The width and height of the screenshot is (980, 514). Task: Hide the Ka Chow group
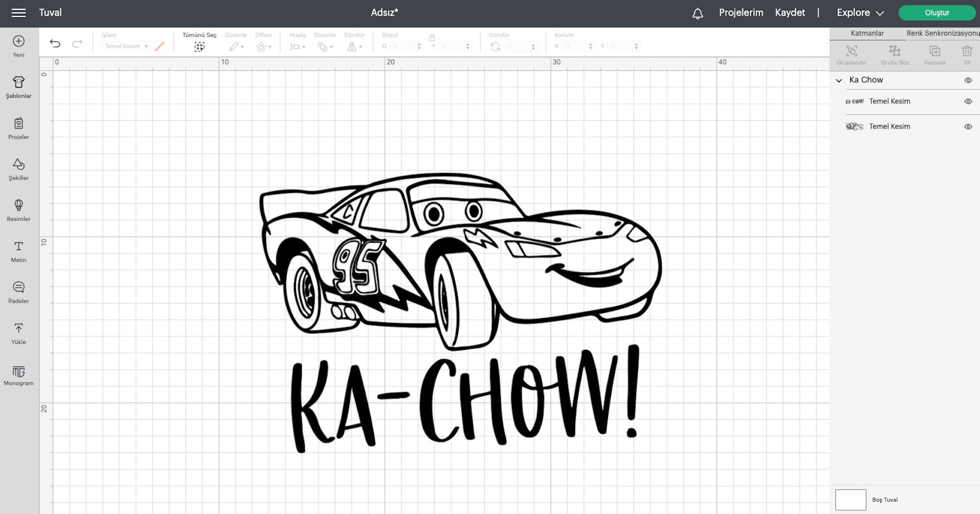(x=968, y=79)
